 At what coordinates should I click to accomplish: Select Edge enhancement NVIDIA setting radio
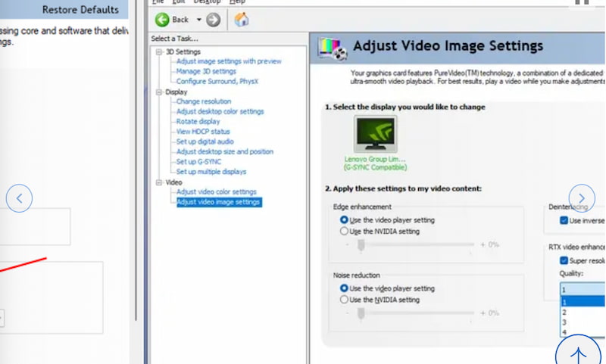345,231
